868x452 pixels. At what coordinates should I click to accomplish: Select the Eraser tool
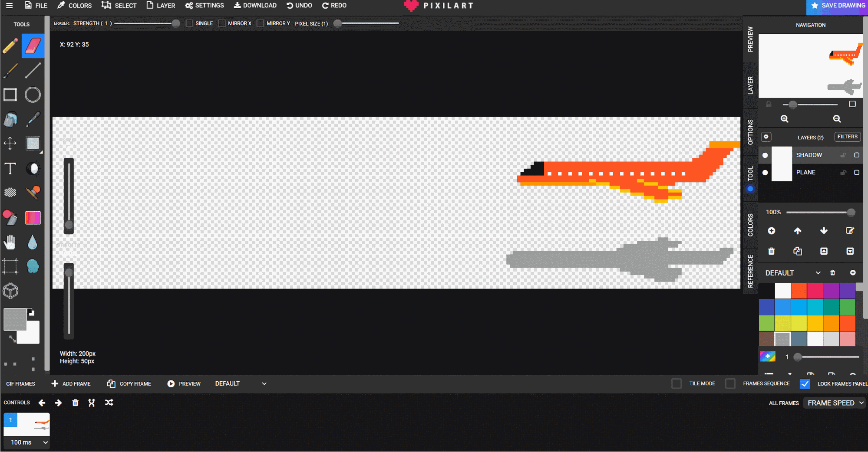tap(33, 46)
